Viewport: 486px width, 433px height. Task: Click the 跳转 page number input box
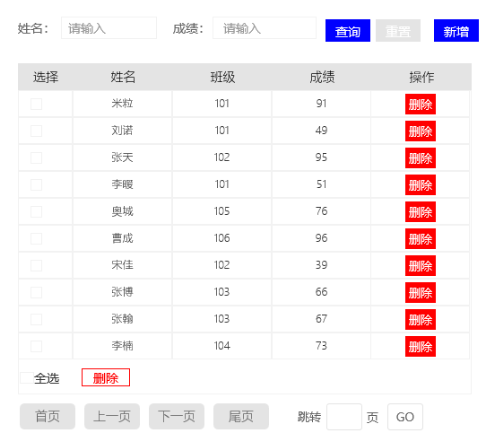(344, 417)
